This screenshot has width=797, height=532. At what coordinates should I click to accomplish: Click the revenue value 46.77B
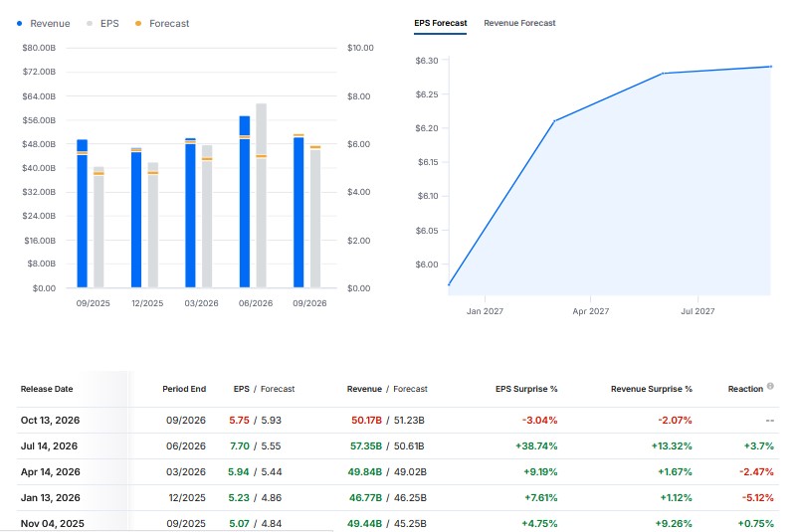tap(365, 498)
